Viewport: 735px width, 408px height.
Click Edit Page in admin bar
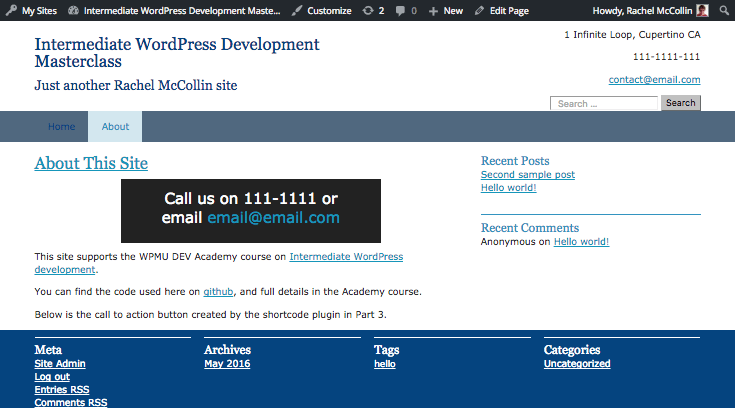pyautogui.click(x=501, y=10)
